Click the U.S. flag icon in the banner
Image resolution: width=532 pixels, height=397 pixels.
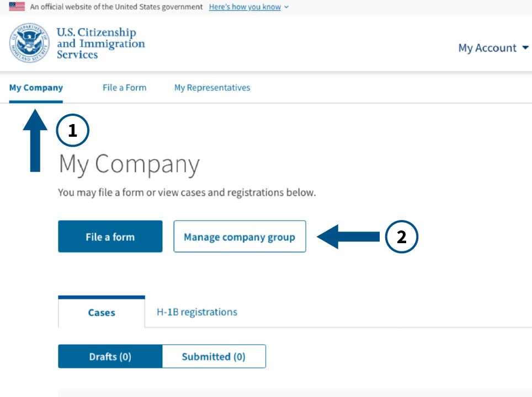[17, 7]
